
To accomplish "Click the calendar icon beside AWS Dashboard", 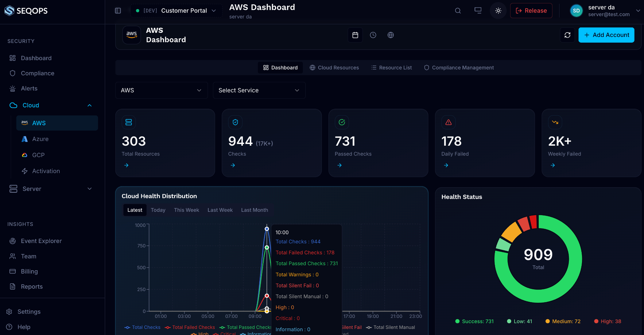I will click(355, 35).
